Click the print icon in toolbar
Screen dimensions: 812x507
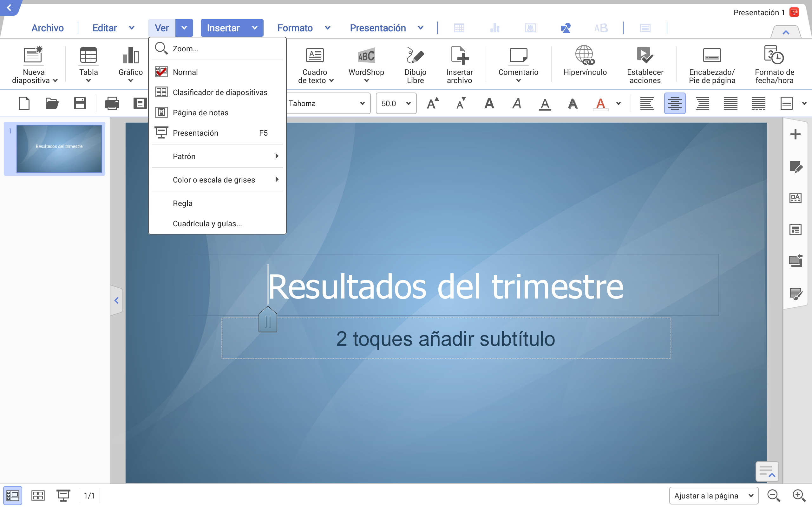pos(112,103)
